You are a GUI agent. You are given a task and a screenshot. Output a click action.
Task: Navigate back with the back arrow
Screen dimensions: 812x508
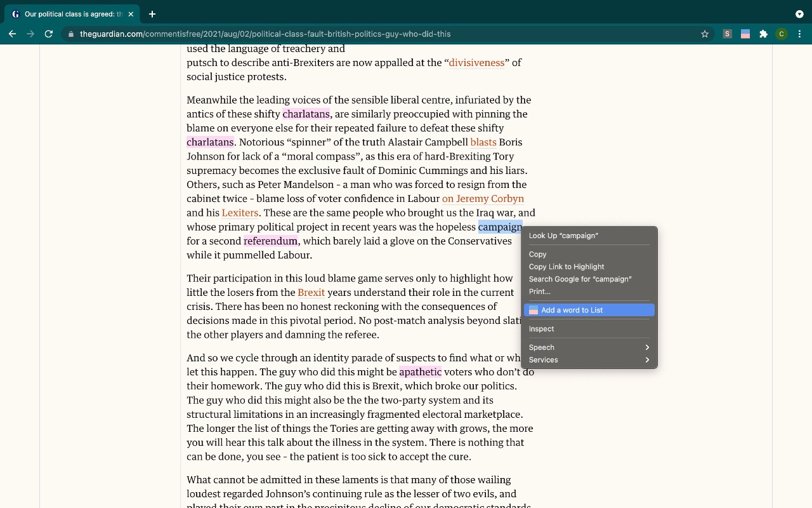(x=13, y=34)
